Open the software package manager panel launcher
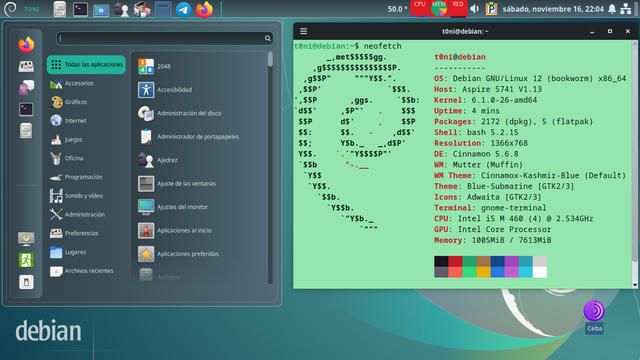The height and width of the screenshot is (360, 640). pyautogui.click(x=142, y=9)
